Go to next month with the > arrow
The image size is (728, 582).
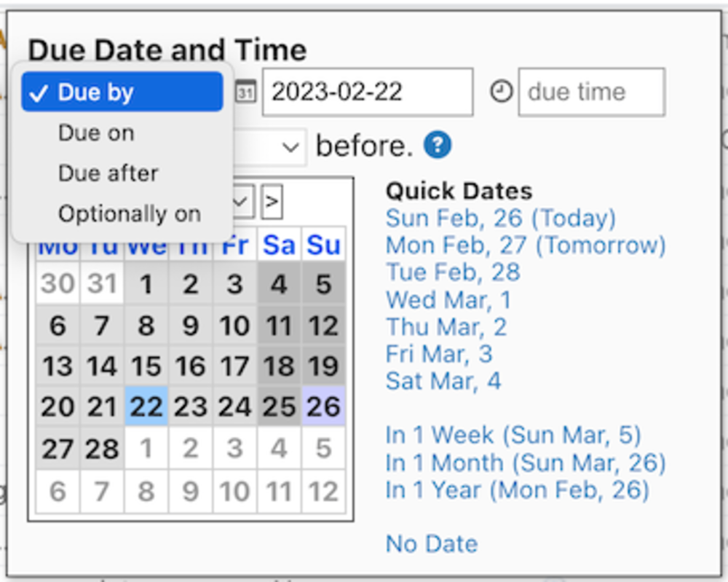pos(272,201)
